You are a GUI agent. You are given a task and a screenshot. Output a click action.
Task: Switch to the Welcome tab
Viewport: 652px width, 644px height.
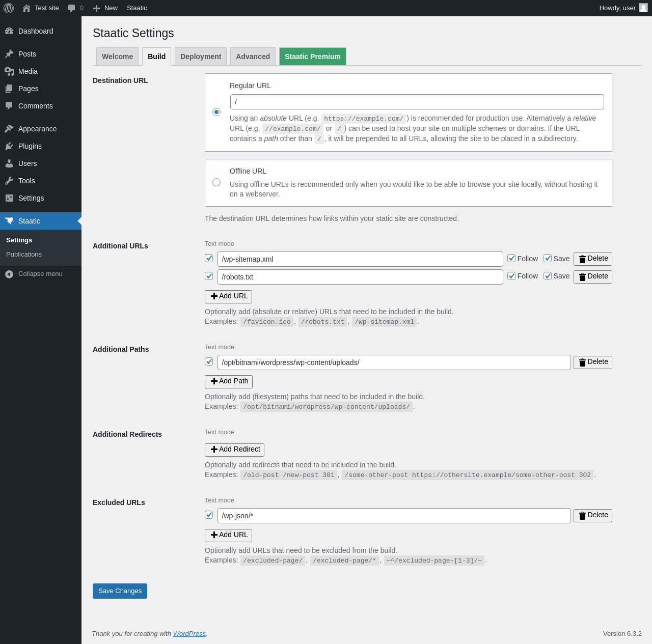click(x=117, y=57)
